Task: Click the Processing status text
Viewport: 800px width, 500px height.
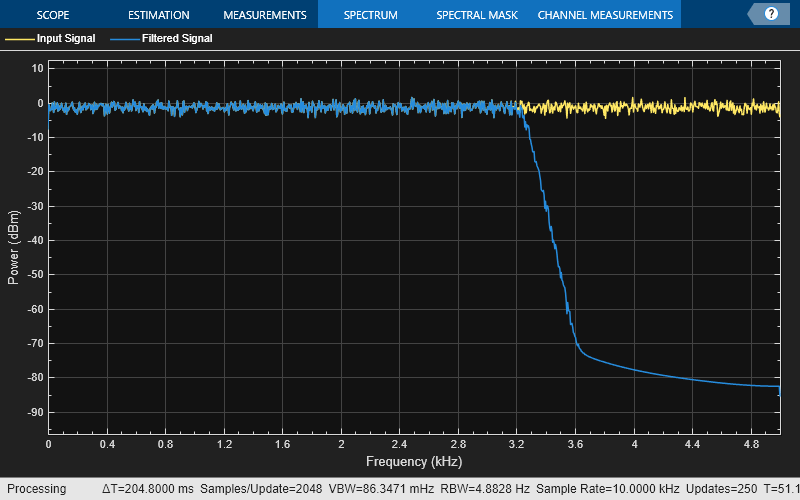Action: pos(36,489)
